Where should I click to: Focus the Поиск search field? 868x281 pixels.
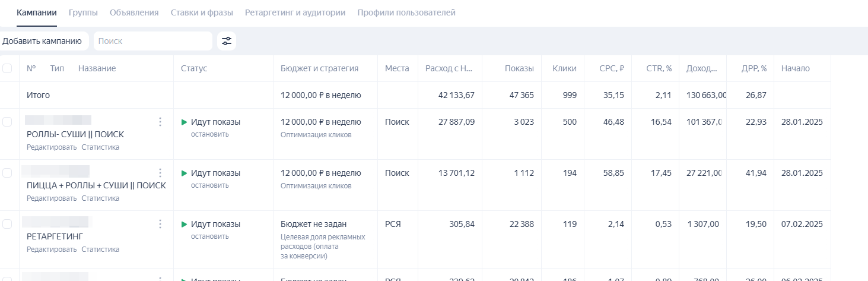point(152,41)
